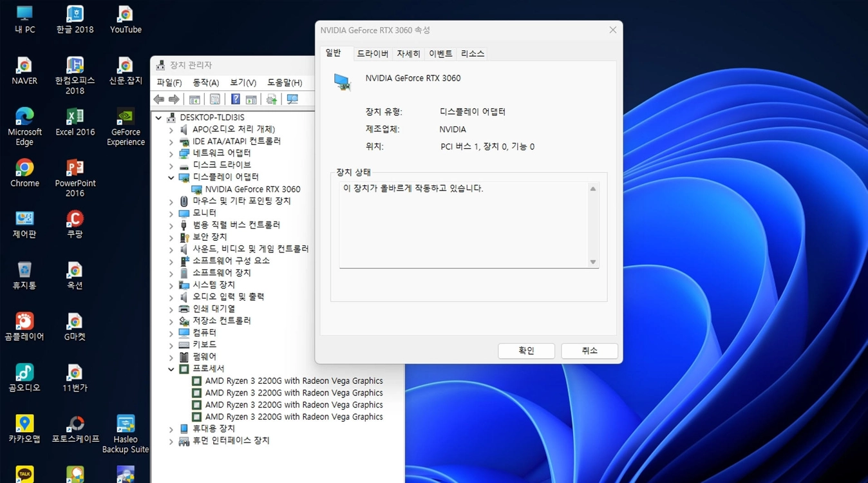
Task: Click the Update device driver toolbar icon
Action: [x=272, y=99]
